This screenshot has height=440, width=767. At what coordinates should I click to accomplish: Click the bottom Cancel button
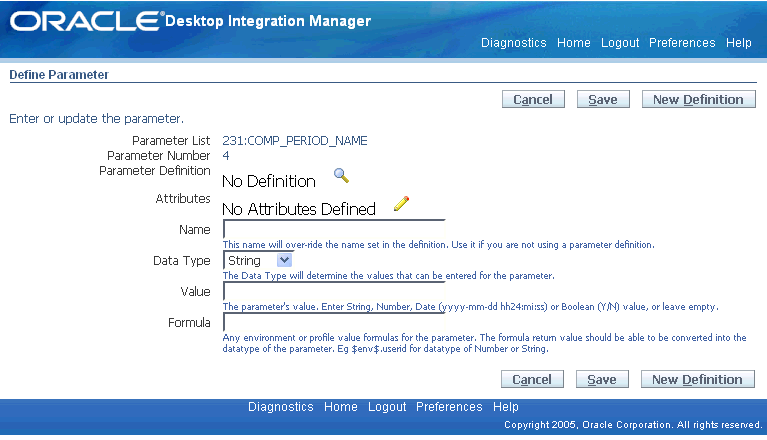[x=532, y=379]
